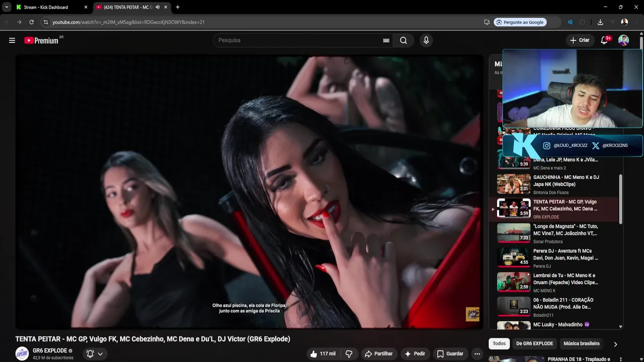Viewport: 644px width, 362px height.
Task: Click 42,9 M de subscritores text
Action: click(53, 358)
